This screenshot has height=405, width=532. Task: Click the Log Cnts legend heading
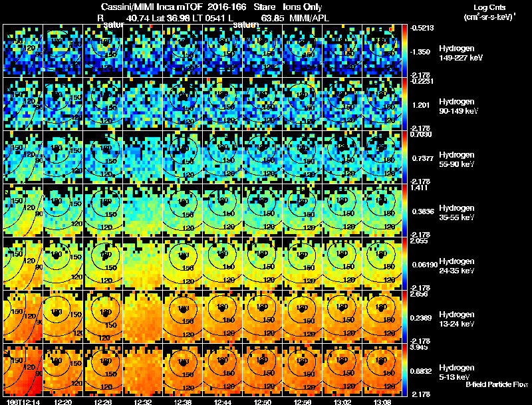pyautogui.click(x=489, y=7)
